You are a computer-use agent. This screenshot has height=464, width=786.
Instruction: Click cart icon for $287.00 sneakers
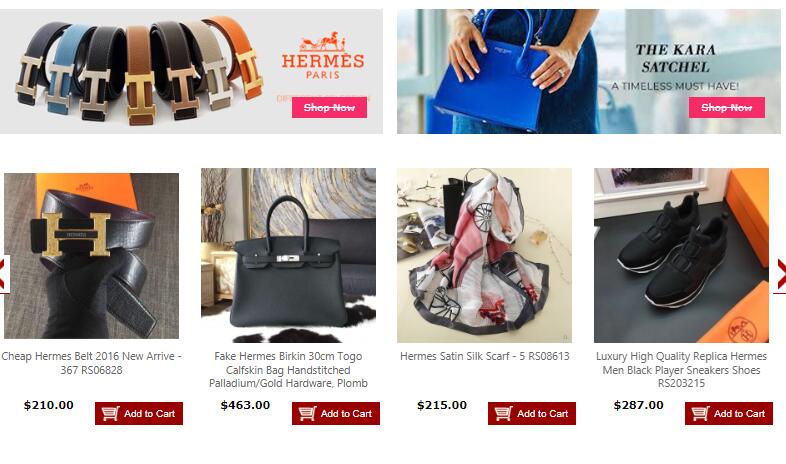(700, 413)
